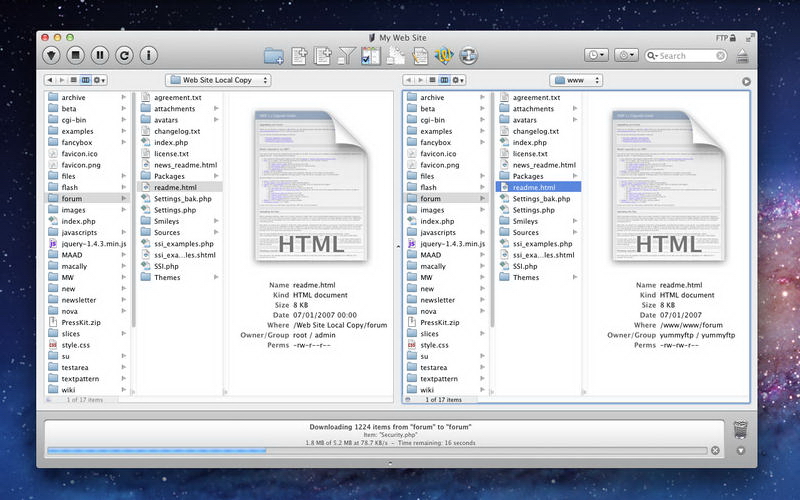Click the filter funnel toolbar icon
The image size is (800, 500).
click(x=347, y=56)
